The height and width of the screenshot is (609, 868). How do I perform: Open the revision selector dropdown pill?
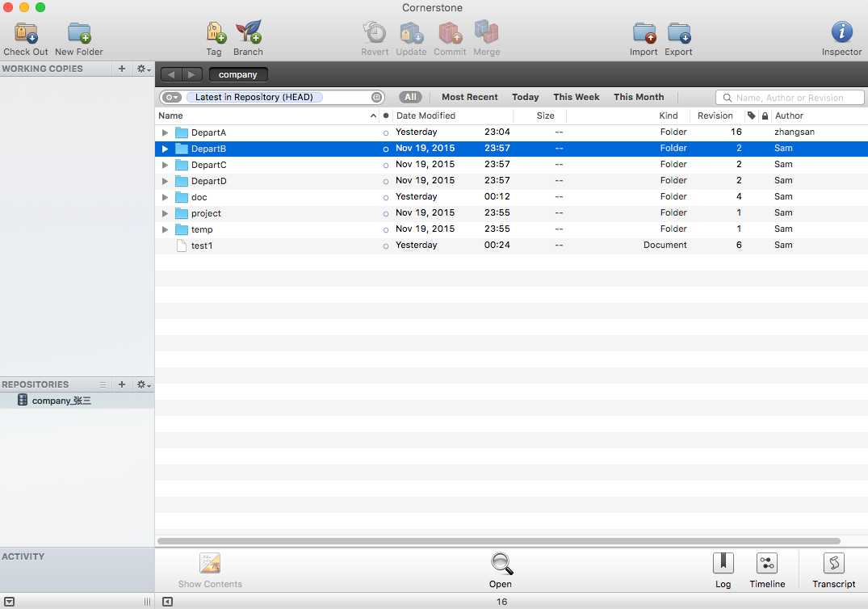pos(172,98)
